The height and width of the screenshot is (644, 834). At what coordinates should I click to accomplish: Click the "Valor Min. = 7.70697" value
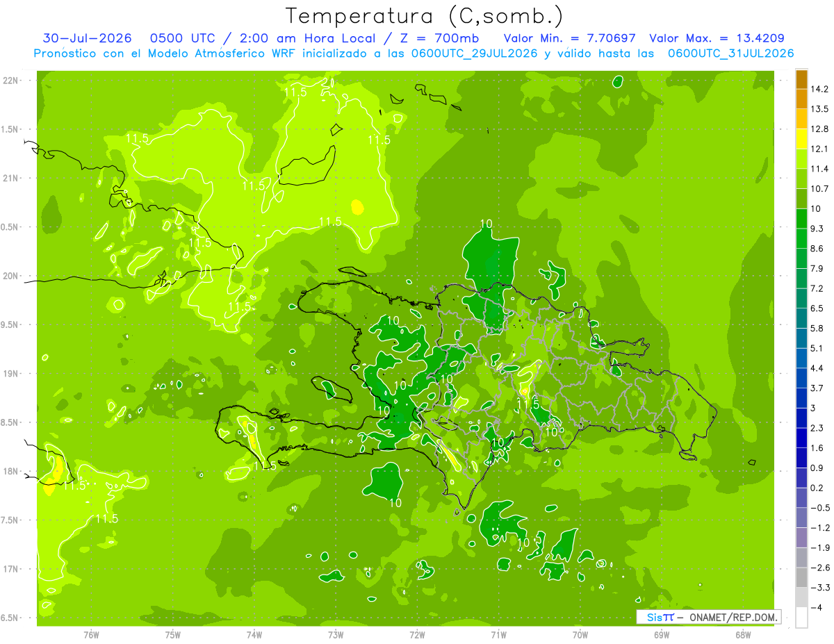569,38
